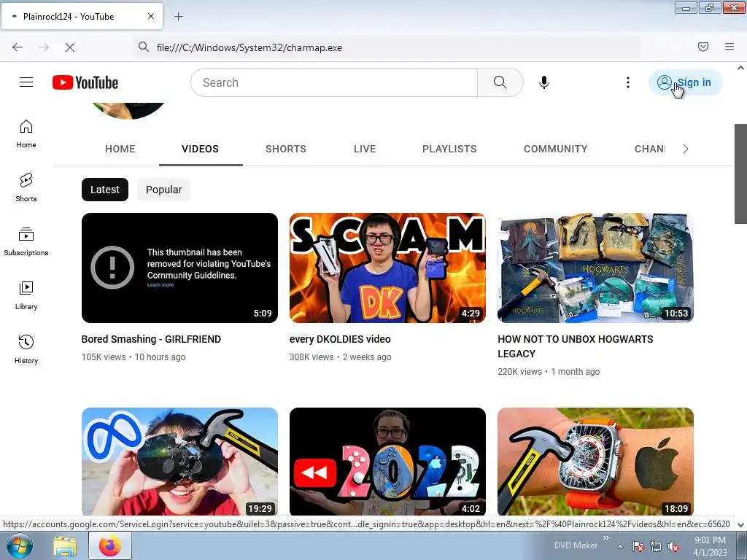Click scrollbar up arrow
Screen dimensions: 747x560
pyautogui.click(x=740, y=68)
